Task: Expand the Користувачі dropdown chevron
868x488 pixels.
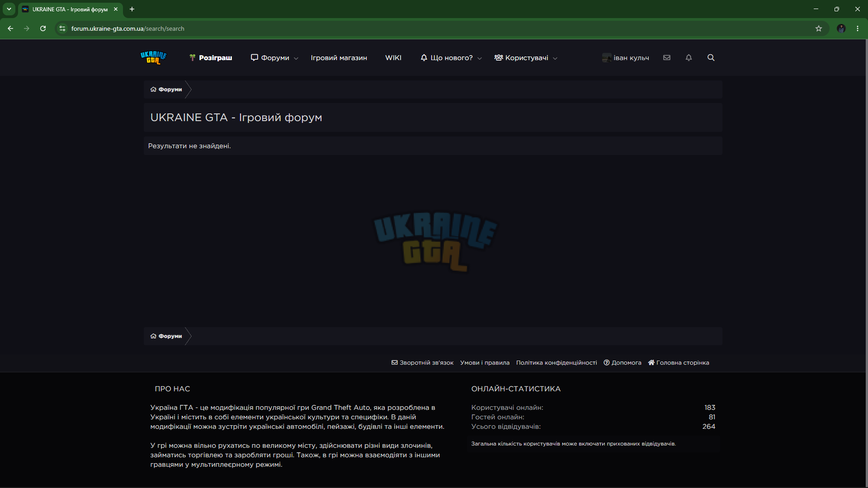Action: click(555, 58)
